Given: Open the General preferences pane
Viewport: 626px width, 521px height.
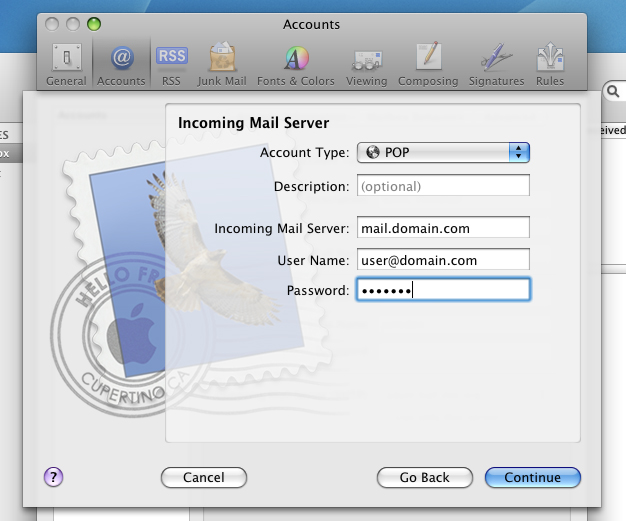Looking at the screenshot, I should coord(66,63).
